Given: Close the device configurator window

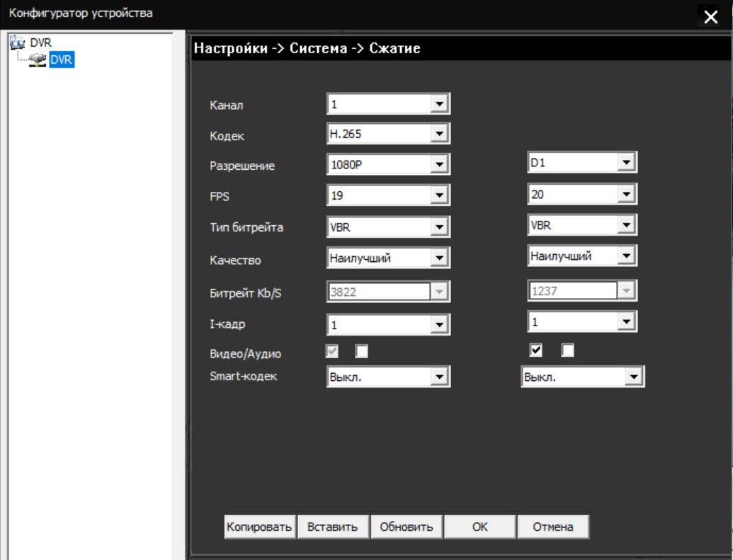Looking at the screenshot, I should [711, 18].
